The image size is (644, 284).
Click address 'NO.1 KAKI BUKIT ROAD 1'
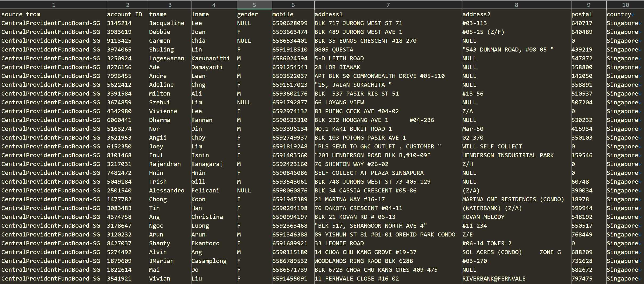[353, 129]
